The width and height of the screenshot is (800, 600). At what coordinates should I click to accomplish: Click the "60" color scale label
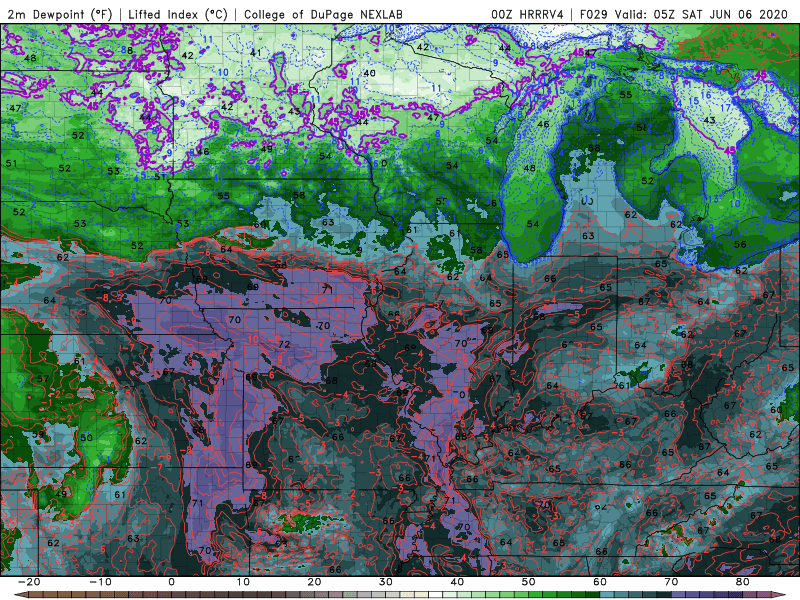pyautogui.click(x=600, y=582)
